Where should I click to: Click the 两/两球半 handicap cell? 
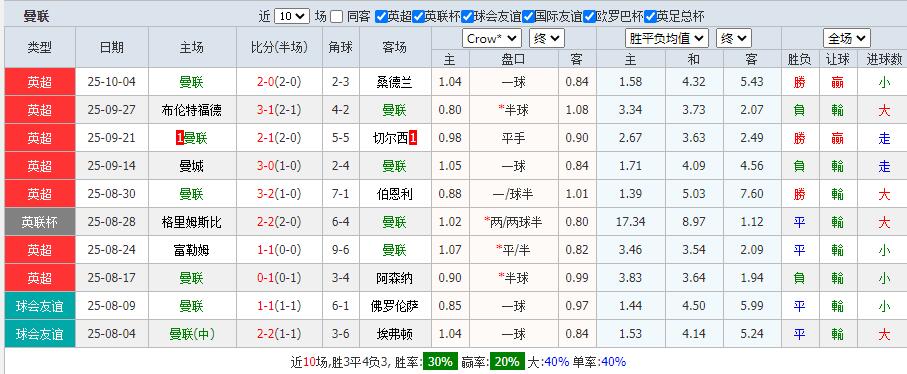pos(514,222)
